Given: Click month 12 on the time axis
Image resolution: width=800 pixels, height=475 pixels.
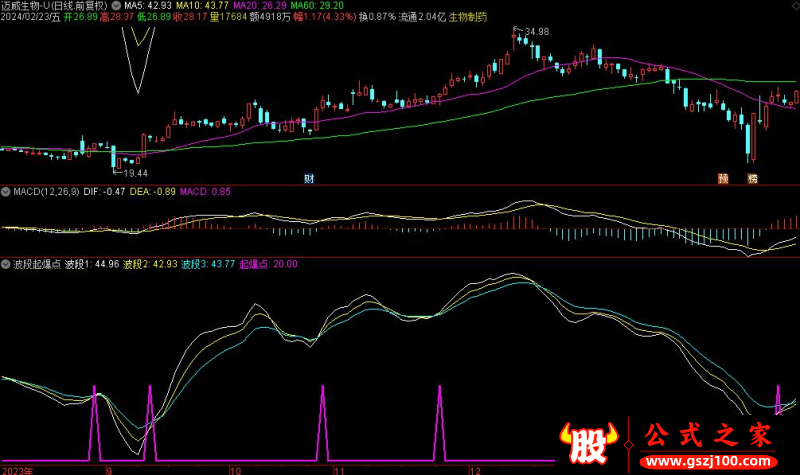Looking at the screenshot, I should 475,470.
